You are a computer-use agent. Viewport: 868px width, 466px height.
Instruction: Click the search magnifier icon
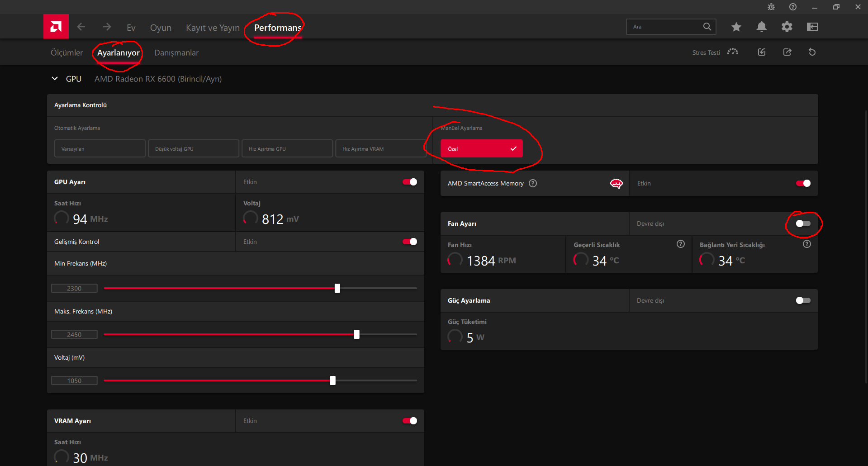click(707, 27)
